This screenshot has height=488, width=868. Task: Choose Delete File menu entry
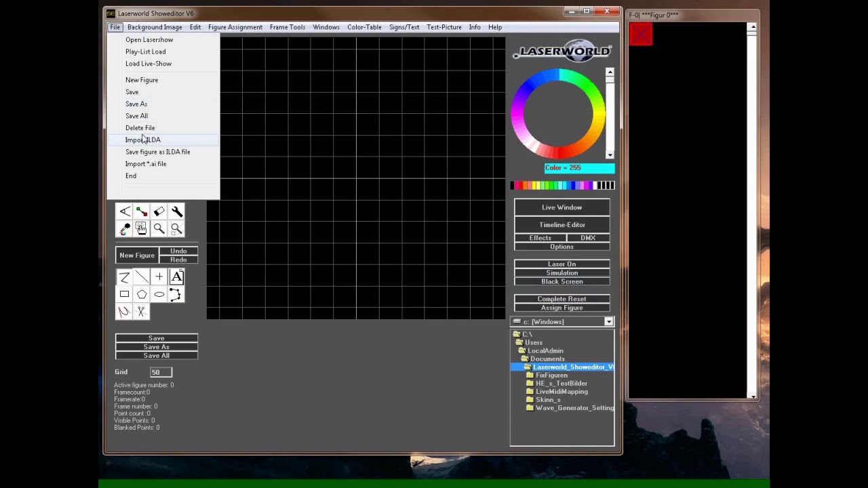pyautogui.click(x=140, y=128)
